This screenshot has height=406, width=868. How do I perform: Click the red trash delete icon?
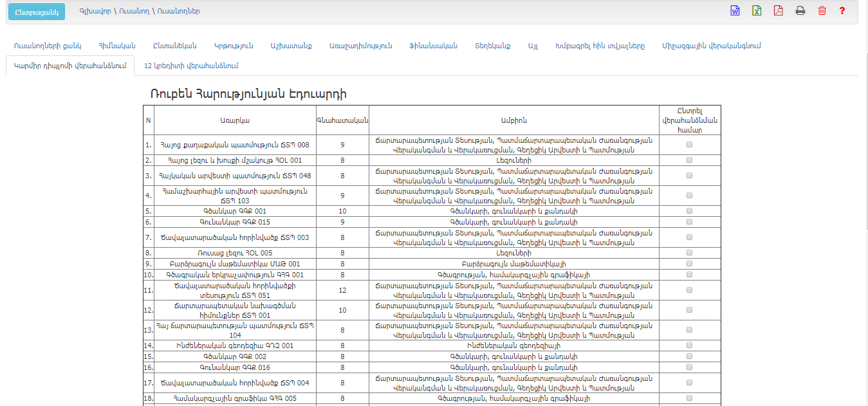[x=822, y=11]
